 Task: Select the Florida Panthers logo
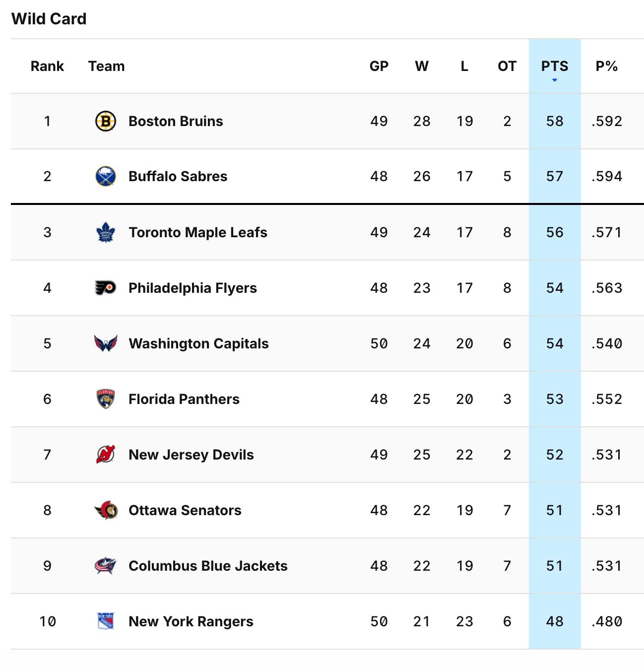pos(105,399)
